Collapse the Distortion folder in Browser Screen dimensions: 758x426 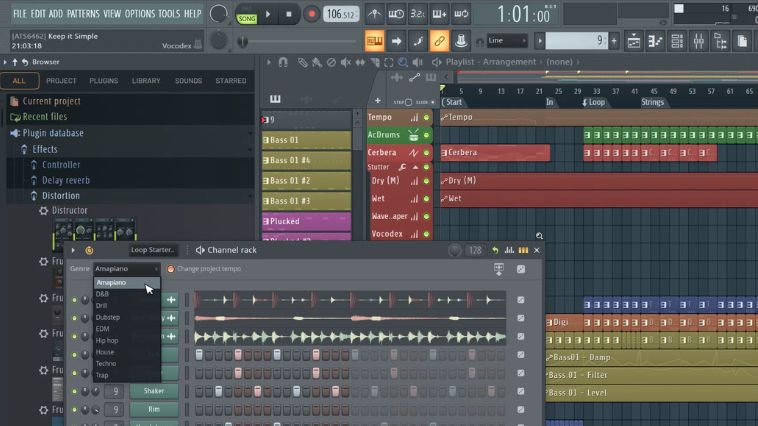(60, 196)
